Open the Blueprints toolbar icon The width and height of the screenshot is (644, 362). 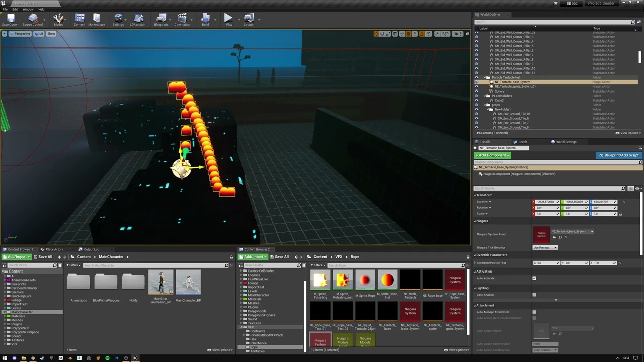[162, 20]
